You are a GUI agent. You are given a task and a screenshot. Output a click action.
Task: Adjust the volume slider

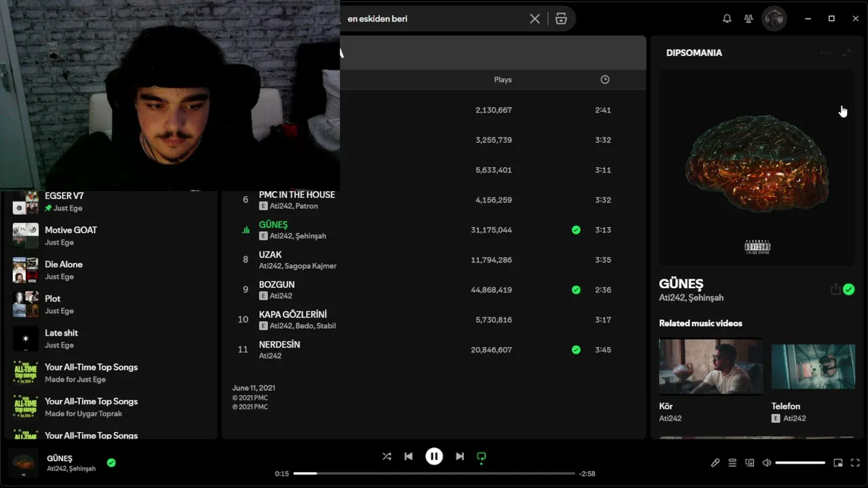coord(800,463)
